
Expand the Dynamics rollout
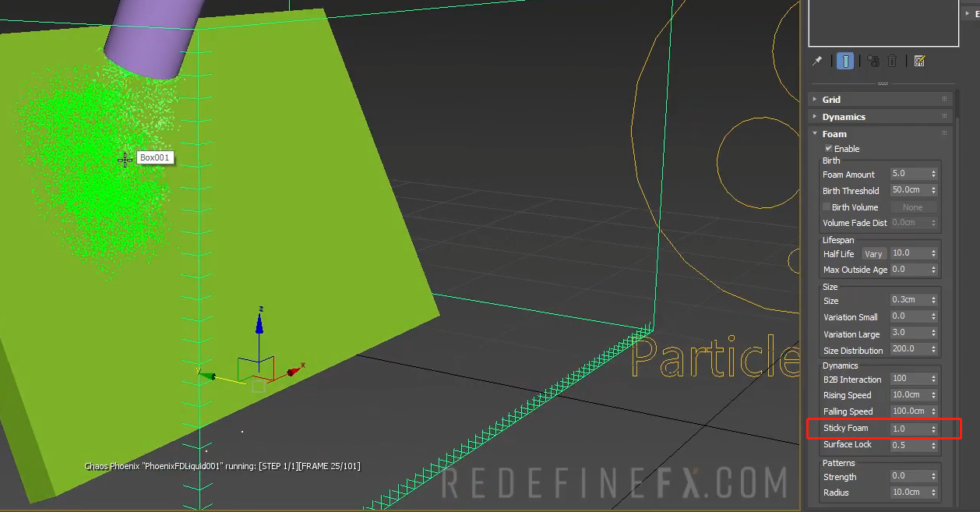tap(844, 117)
